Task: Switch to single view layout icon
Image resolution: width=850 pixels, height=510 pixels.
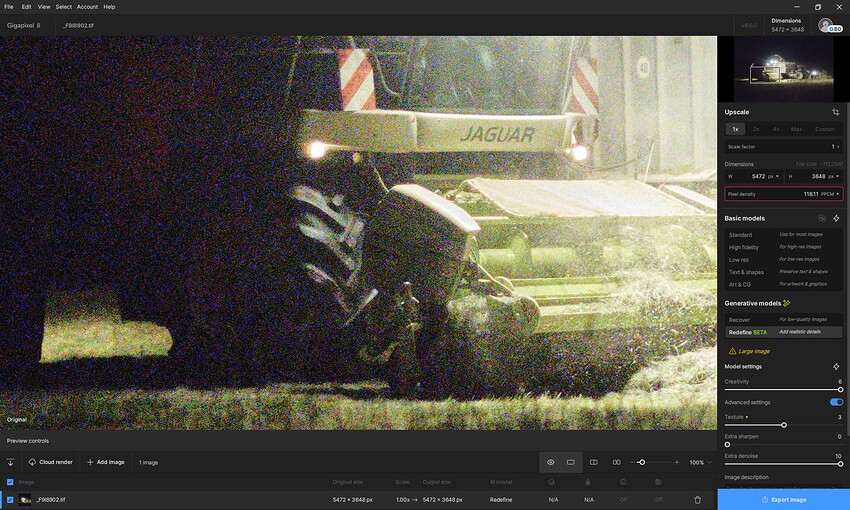Action: pyautogui.click(x=571, y=462)
